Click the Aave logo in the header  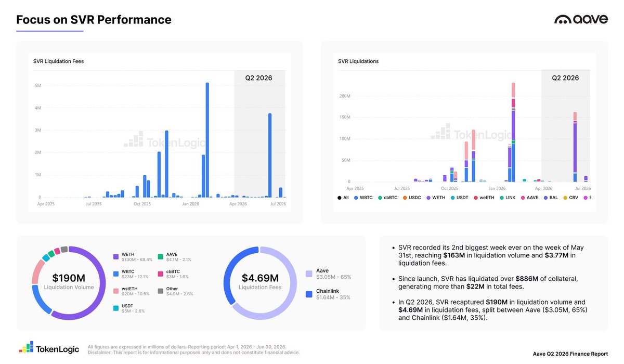(581, 19)
